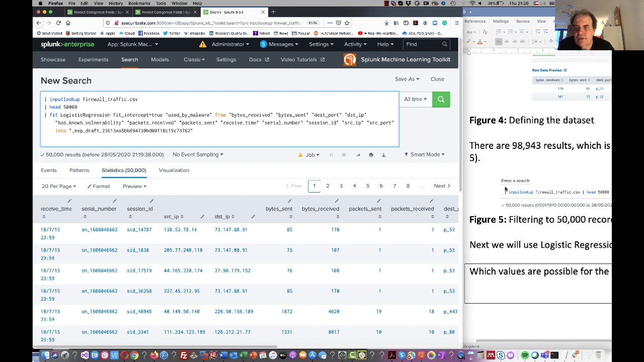Click the Firefox URL address bar
The width and height of the screenshot is (644, 362).
click(x=210, y=23)
